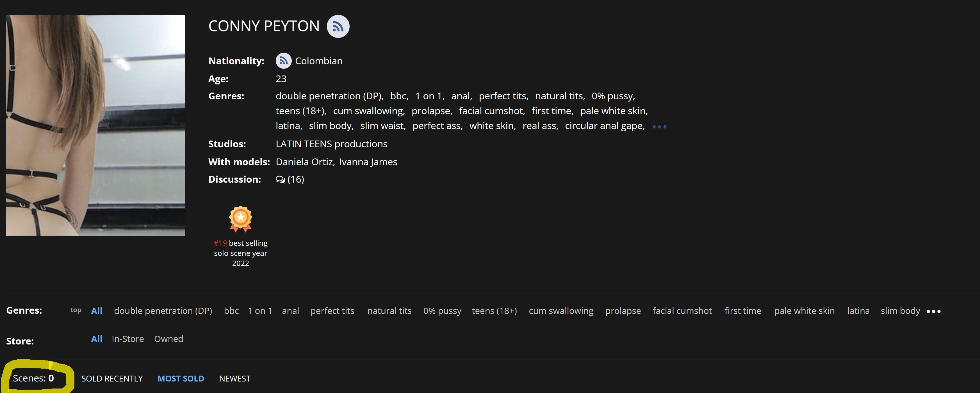This screenshot has width=980, height=393.
Task: Open the model profile photo thumbnail
Action: [x=95, y=125]
